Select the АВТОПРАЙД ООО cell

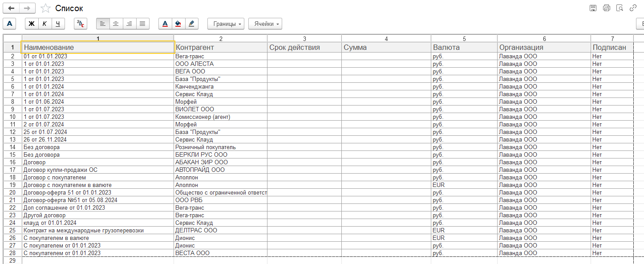point(220,170)
